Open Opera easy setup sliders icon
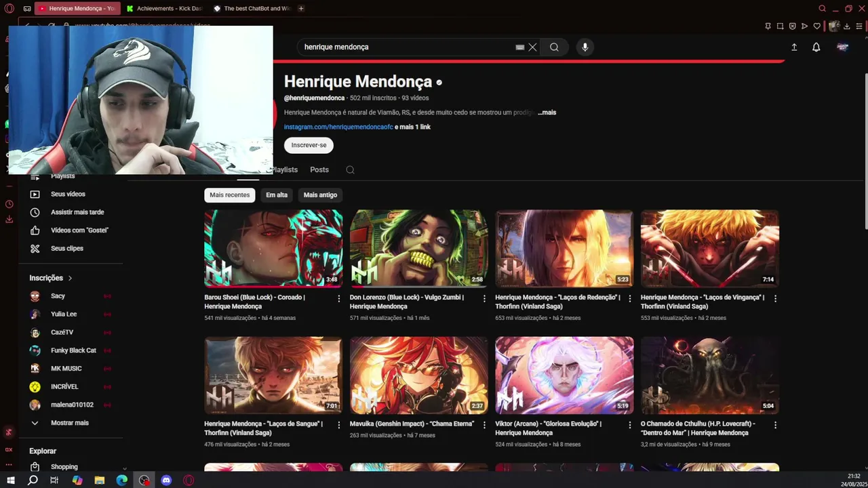 (860, 26)
